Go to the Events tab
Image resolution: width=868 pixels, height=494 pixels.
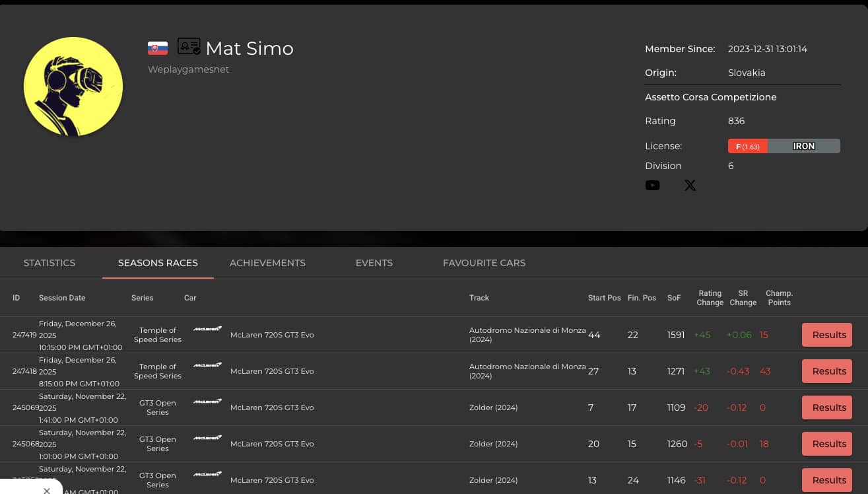(x=374, y=263)
